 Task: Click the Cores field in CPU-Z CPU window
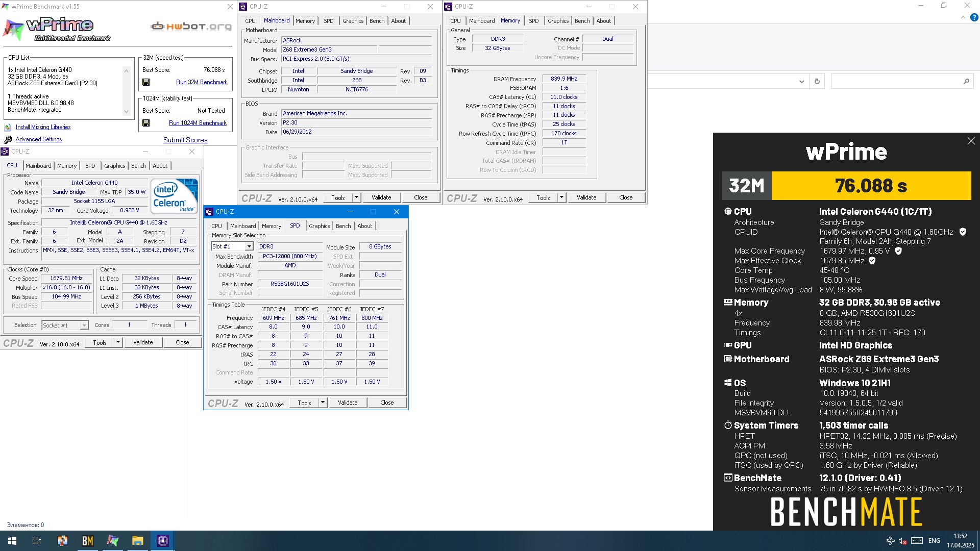(129, 325)
